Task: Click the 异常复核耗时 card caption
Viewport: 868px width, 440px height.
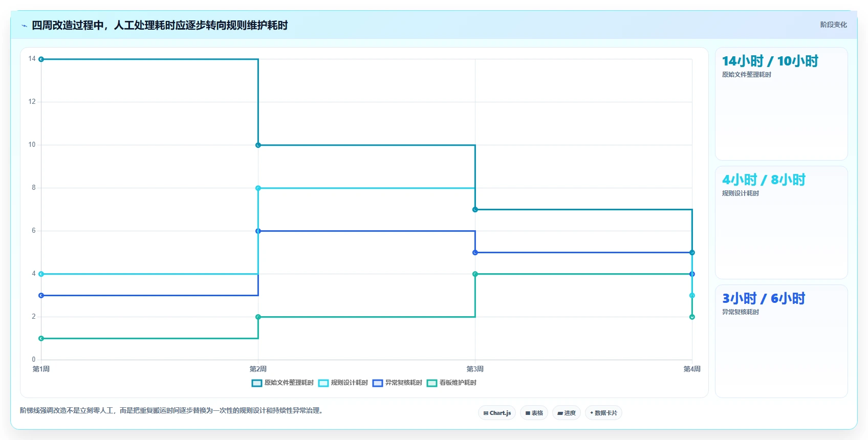Action: click(x=741, y=312)
